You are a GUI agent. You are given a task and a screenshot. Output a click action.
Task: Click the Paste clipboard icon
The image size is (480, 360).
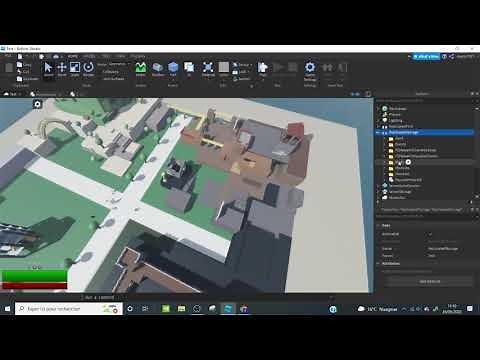click(9, 68)
